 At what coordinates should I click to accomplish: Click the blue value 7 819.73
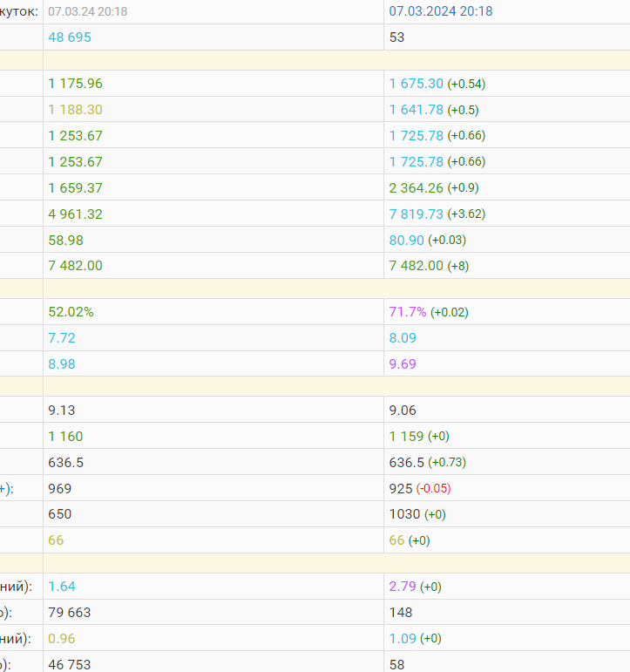click(416, 214)
